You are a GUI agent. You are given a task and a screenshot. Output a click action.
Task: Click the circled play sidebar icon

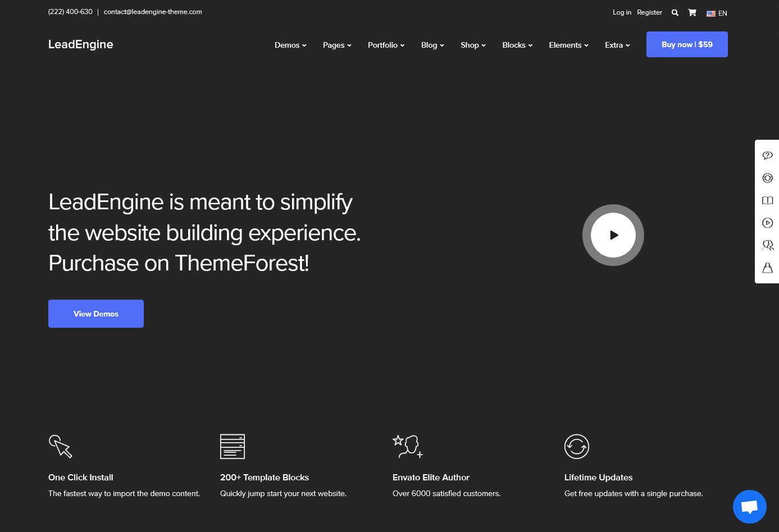767,223
